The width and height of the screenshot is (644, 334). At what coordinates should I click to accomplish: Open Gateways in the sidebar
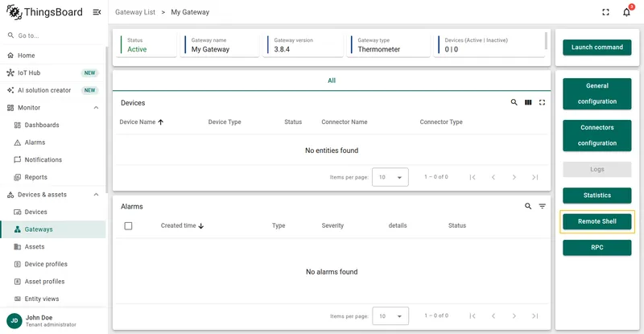(x=53, y=229)
